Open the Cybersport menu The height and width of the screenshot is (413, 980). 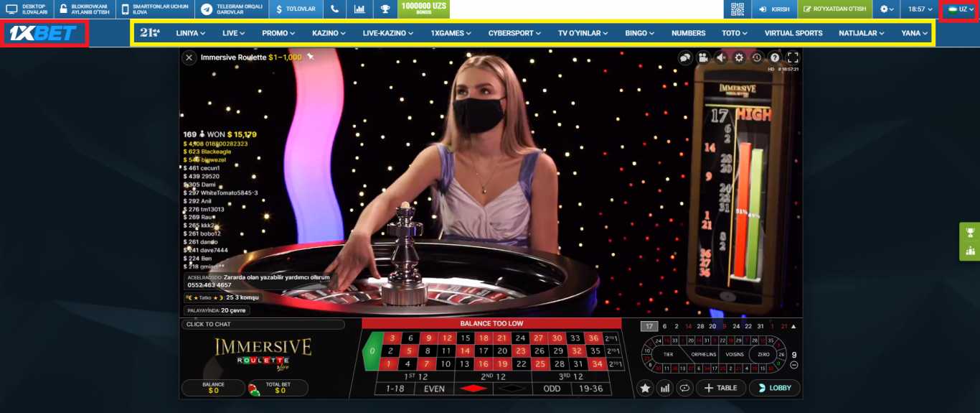point(515,33)
